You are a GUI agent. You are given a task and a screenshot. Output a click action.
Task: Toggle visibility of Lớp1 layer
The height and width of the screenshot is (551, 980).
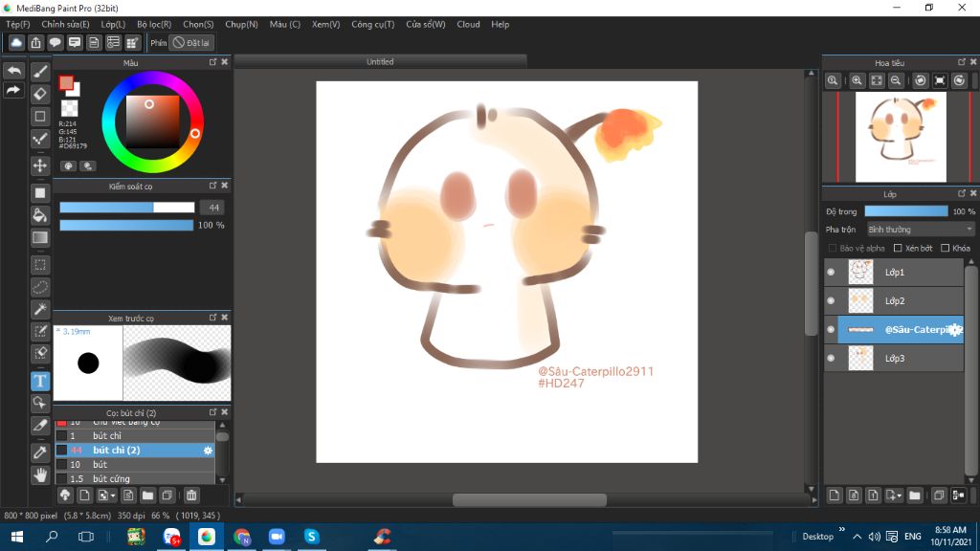point(831,273)
